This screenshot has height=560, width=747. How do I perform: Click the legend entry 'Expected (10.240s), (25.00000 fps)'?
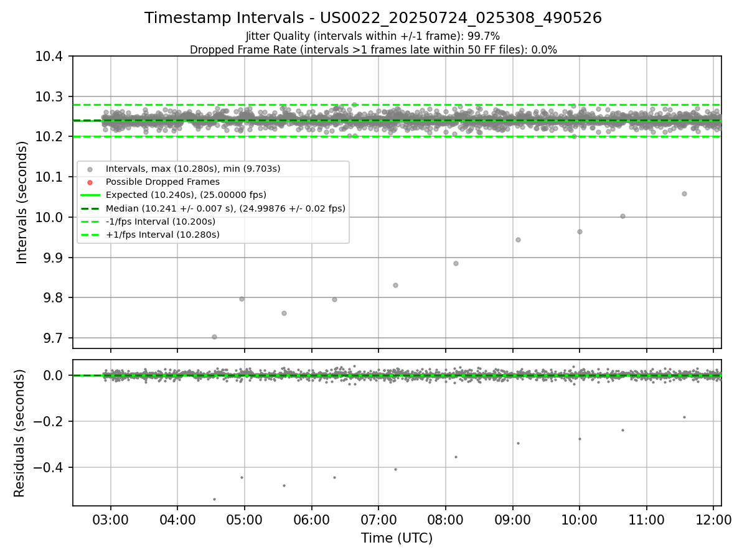point(186,195)
